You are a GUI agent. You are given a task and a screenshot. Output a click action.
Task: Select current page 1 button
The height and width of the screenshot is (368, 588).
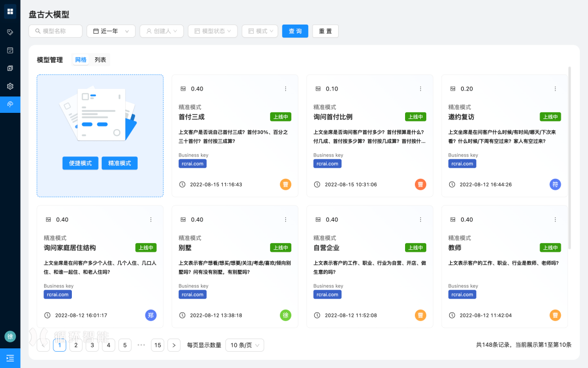coord(60,345)
